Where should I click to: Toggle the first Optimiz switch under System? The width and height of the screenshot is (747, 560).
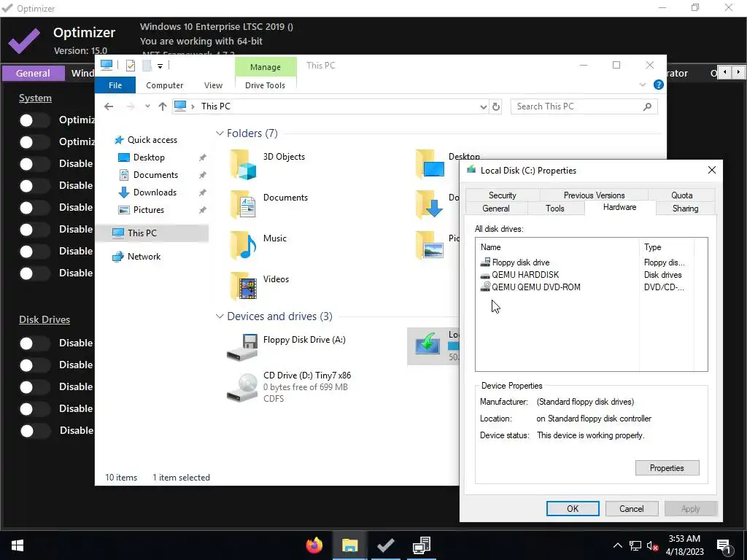34,120
